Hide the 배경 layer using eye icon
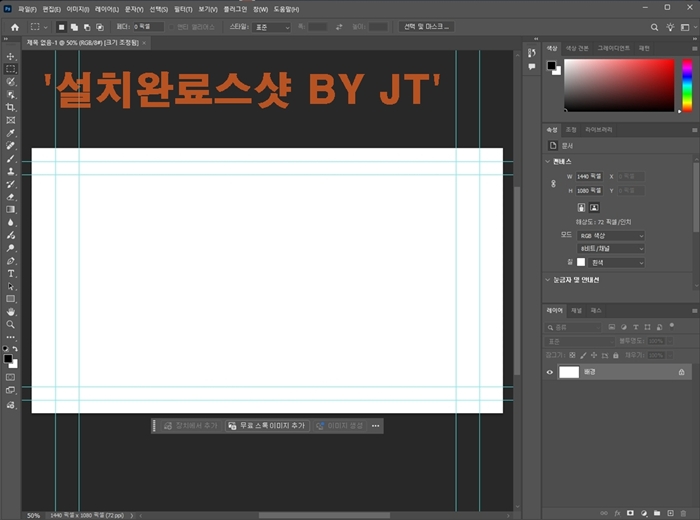The height and width of the screenshot is (520, 700). (x=550, y=372)
